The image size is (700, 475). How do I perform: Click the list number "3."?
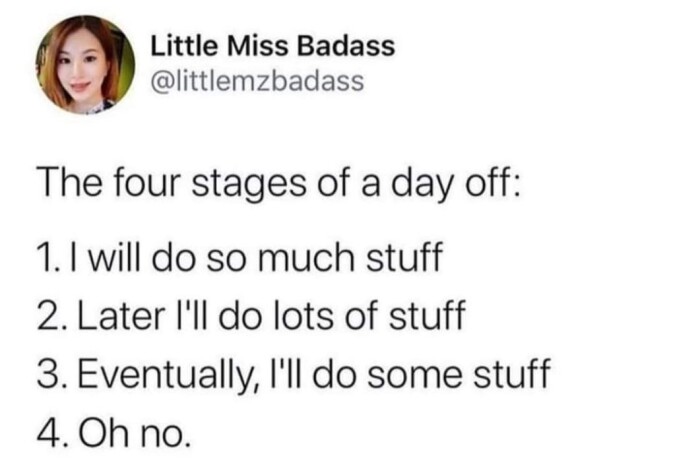pyautogui.click(x=49, y=377)
